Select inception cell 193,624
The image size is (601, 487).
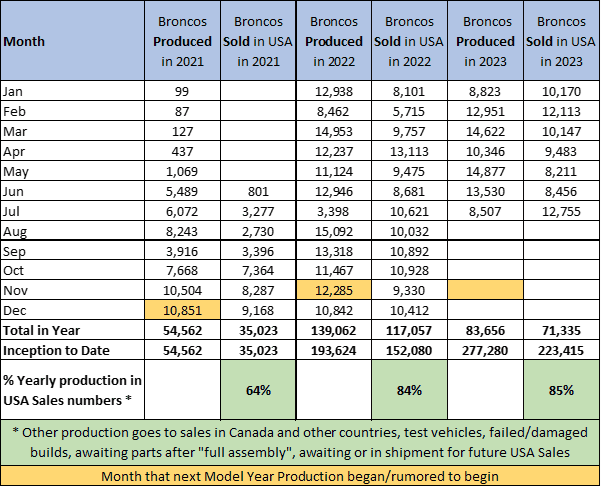point(334,350)
